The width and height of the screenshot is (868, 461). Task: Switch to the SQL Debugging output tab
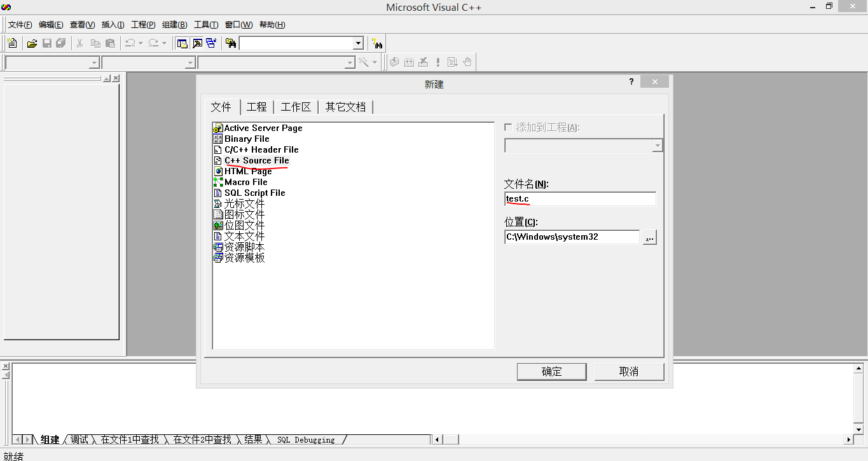[x=306, y=439]
